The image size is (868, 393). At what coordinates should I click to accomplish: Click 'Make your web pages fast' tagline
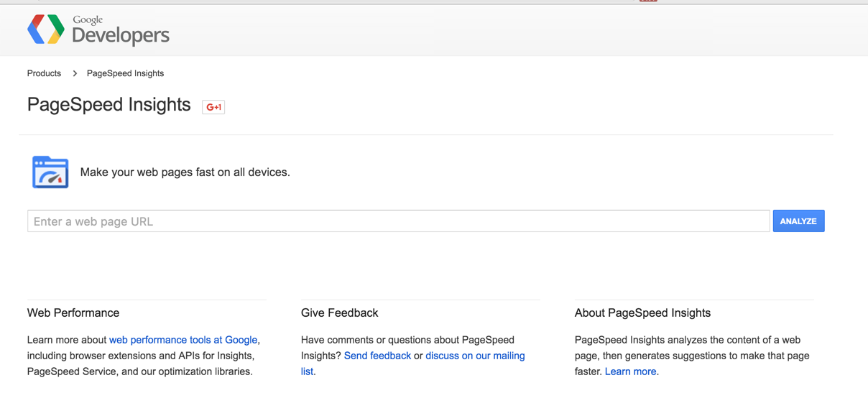(x=185, y=172)
